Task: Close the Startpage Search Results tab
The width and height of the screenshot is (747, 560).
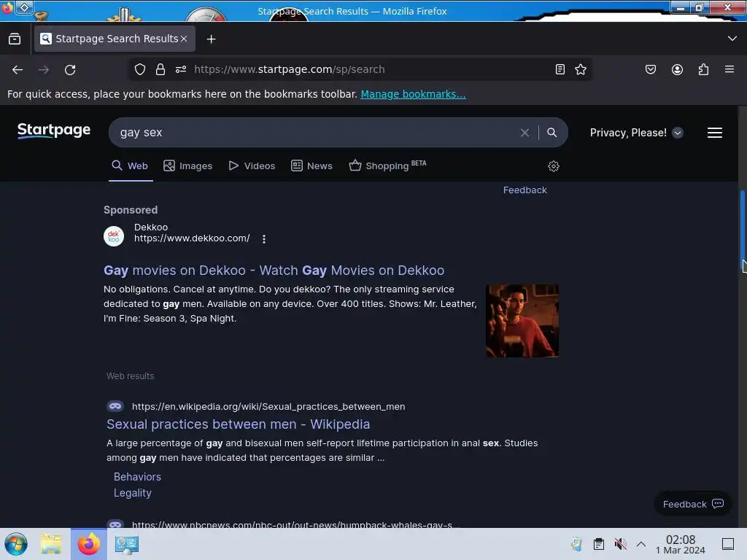Action: click(184, 39)
